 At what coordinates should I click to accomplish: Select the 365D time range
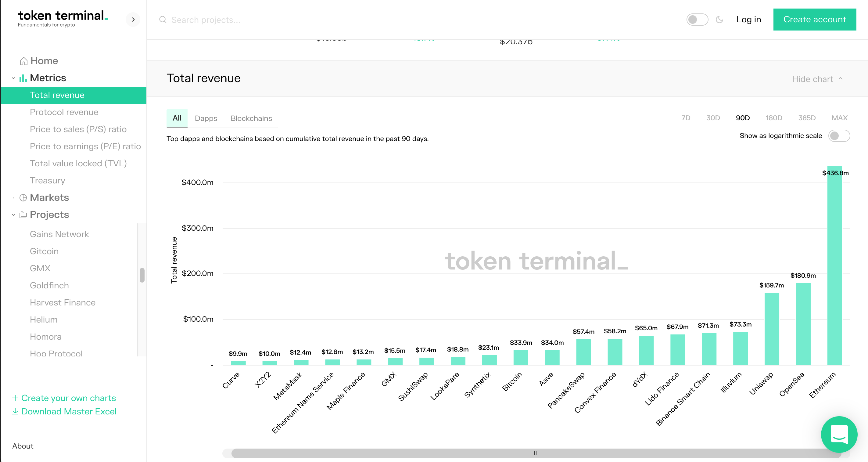tap(807, 118)
